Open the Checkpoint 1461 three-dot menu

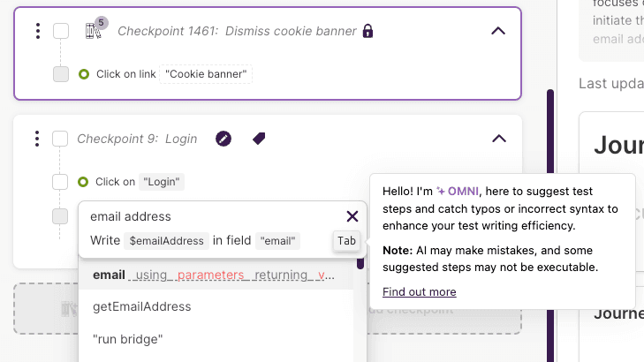(x=37, y=32)
